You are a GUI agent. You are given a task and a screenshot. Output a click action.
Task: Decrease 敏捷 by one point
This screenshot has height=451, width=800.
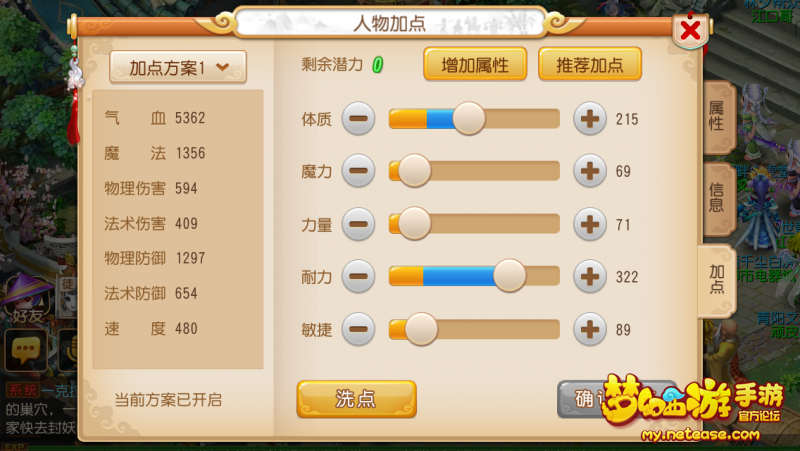tap(358, 329)
